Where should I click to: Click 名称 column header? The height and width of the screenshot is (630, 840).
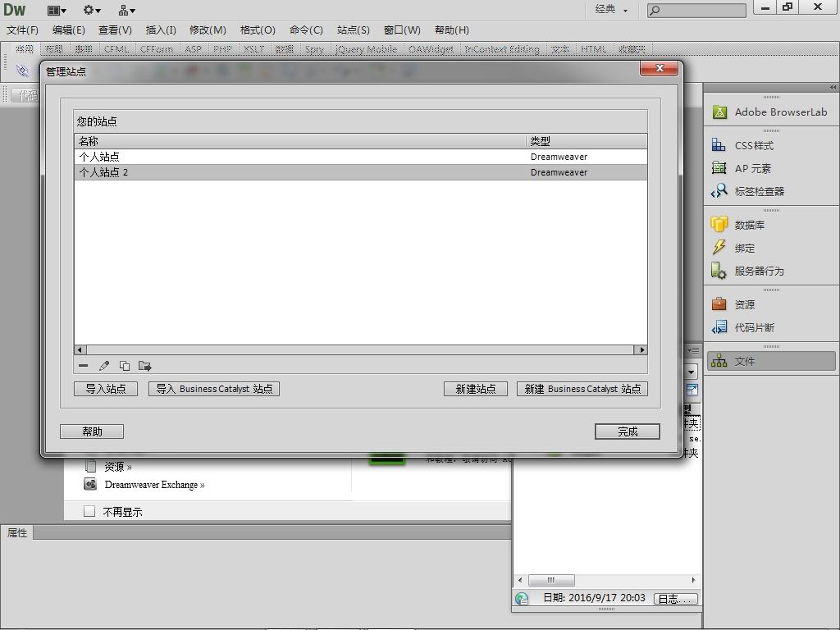click(x=300, y=141)
